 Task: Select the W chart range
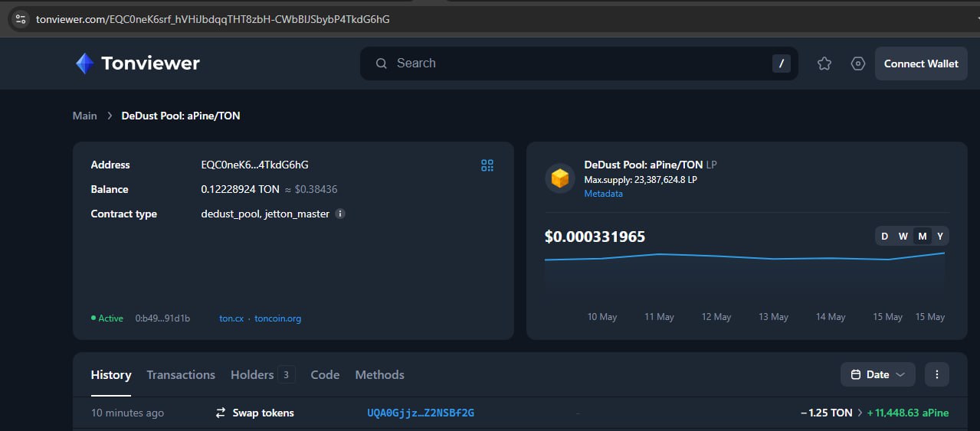[903, 236]
